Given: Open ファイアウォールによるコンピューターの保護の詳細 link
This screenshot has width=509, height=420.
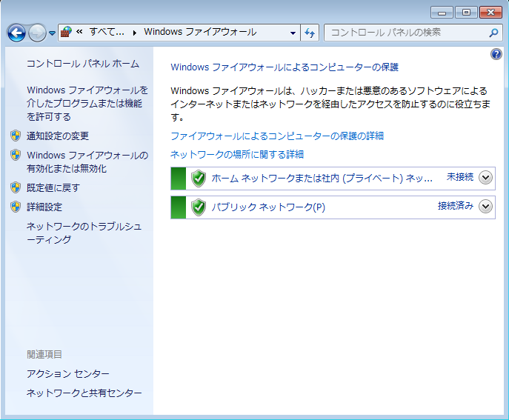Looking at the screenshot, I should click(x=277, y=136).
